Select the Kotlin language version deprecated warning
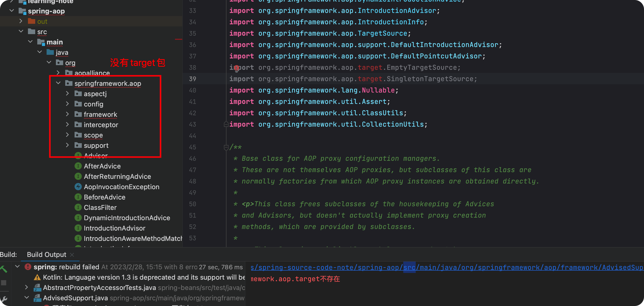The image size is (644, 306). (144, 277)
